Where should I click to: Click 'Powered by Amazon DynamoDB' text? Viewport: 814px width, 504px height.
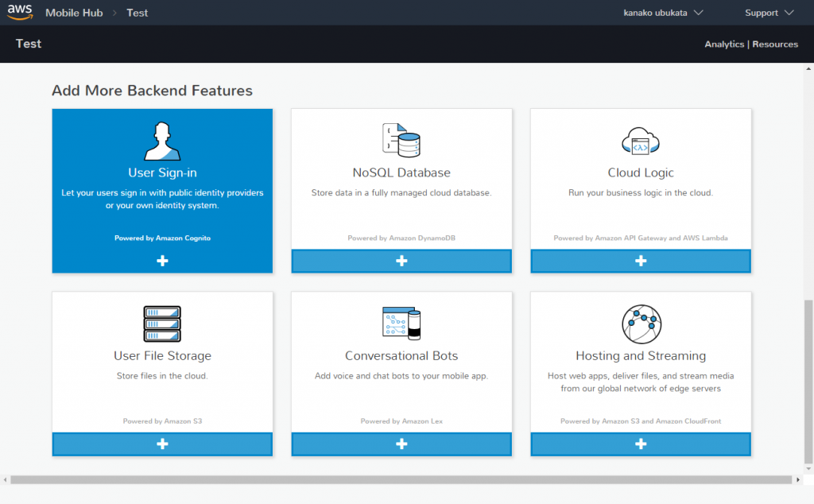(401, 238)
